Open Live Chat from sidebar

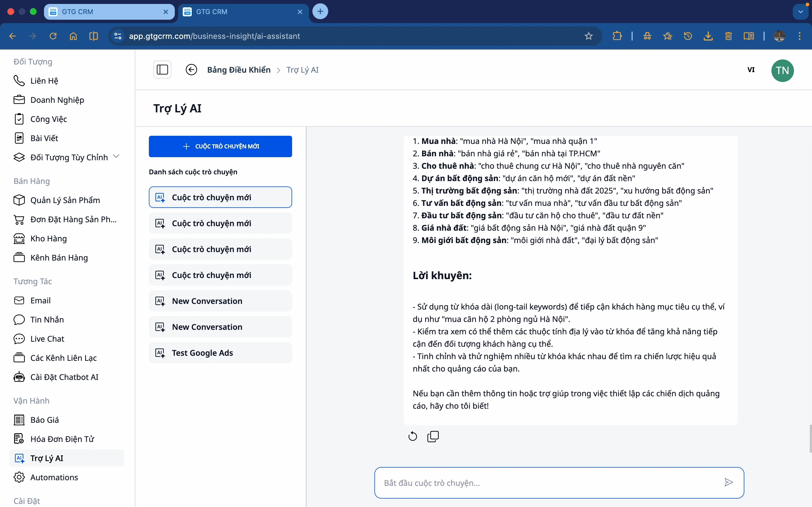click(47, 339)
